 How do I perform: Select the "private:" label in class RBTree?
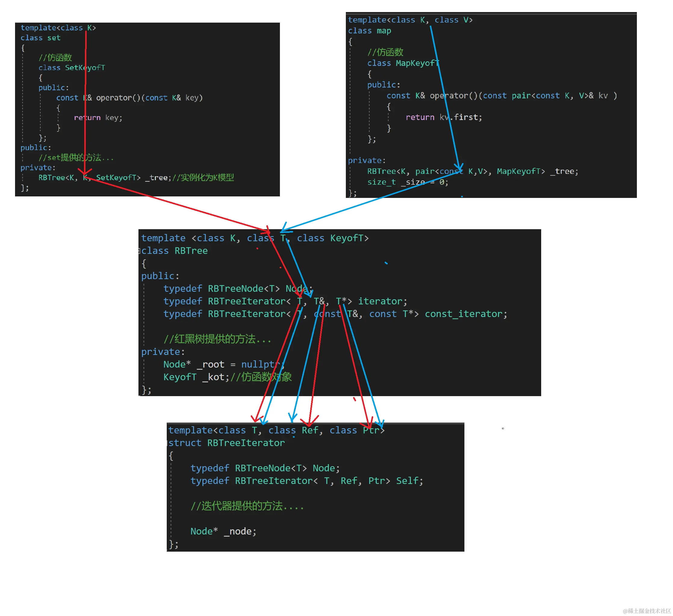[x=163, y=352]
